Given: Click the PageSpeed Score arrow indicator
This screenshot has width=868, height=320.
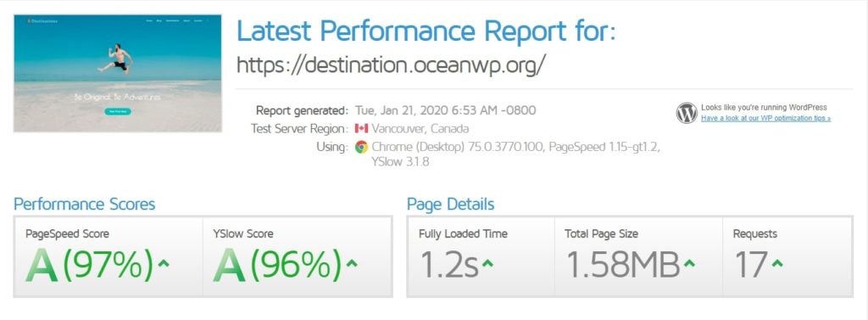Looking at the screenshot, I should 164,263.
